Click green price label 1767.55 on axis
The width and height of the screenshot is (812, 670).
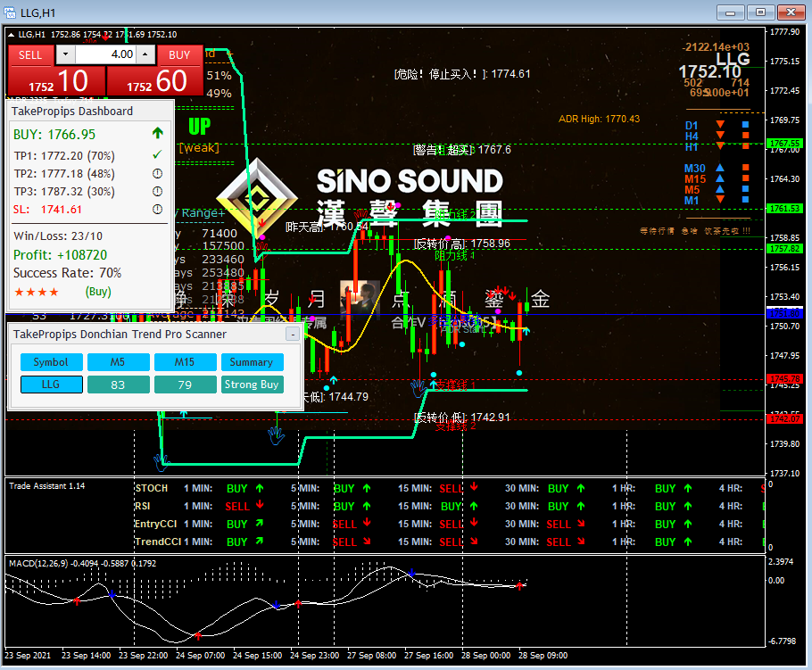(784, 143)
